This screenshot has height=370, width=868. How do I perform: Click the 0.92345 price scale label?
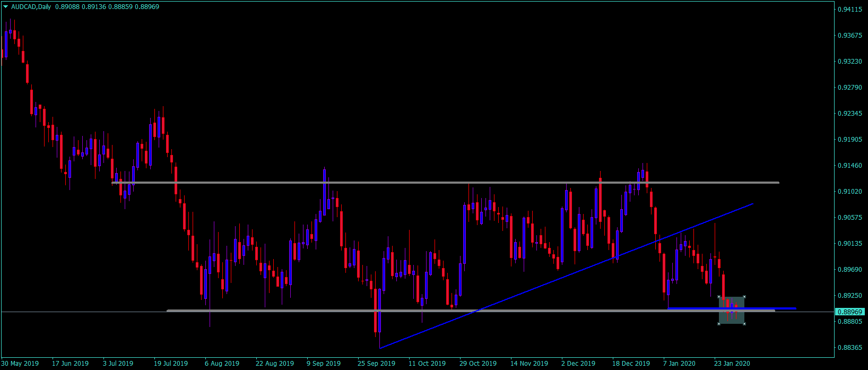849,114
